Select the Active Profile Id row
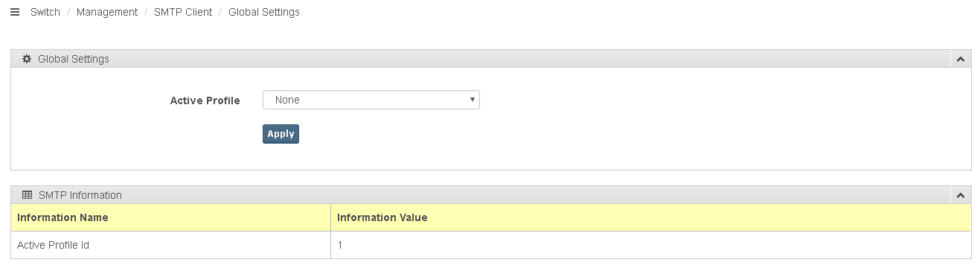980x268 pixels. [491, 245]
